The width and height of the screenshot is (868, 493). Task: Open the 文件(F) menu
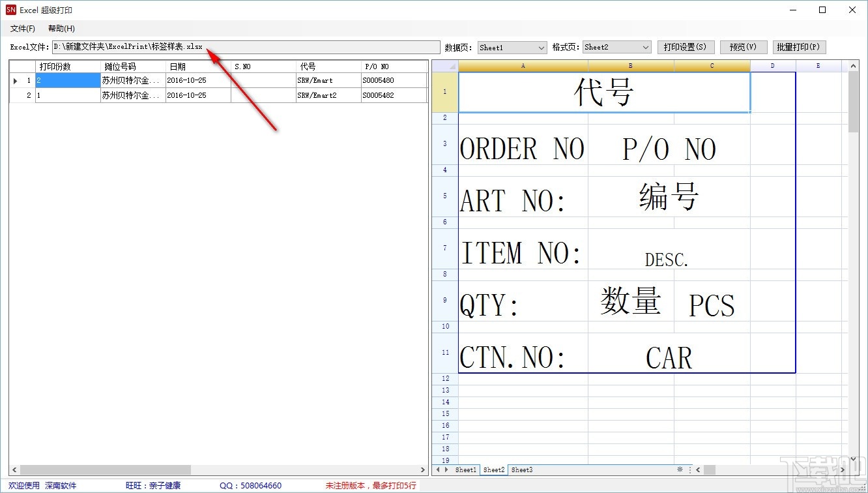tap(23, 29)
